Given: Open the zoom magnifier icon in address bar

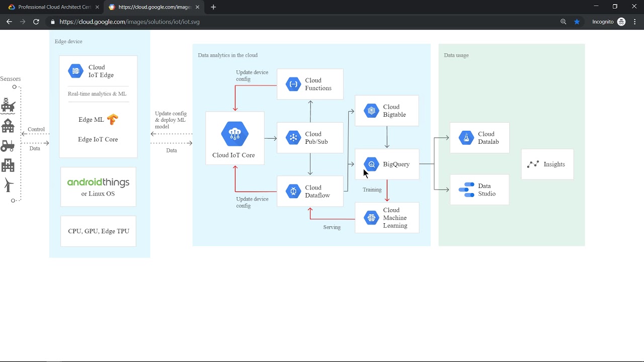Looking at the screenshot, I should click(563, 22).
